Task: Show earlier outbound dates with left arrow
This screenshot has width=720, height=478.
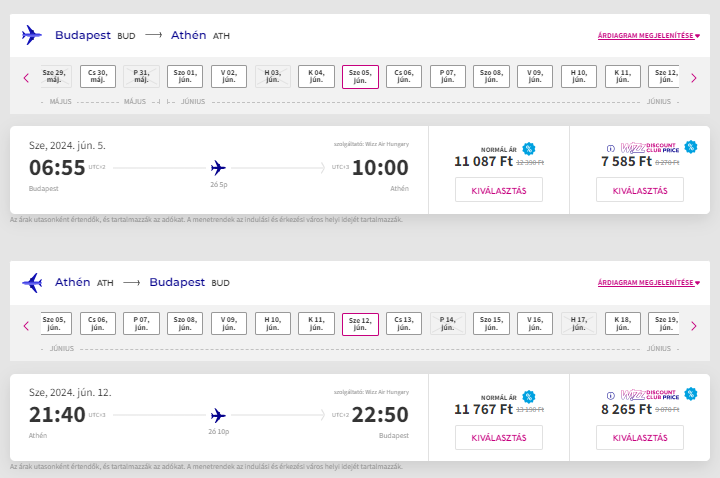Action: click(x=26, y=78)
